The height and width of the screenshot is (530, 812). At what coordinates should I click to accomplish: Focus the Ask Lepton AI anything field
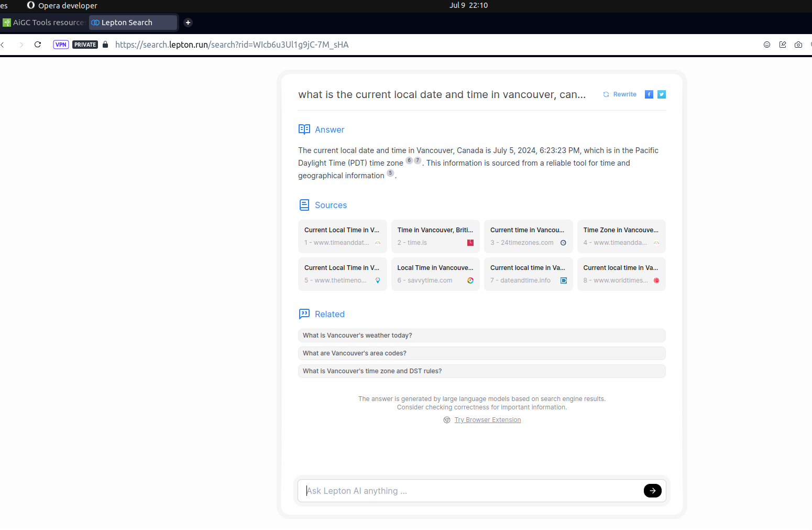[471, 491]
